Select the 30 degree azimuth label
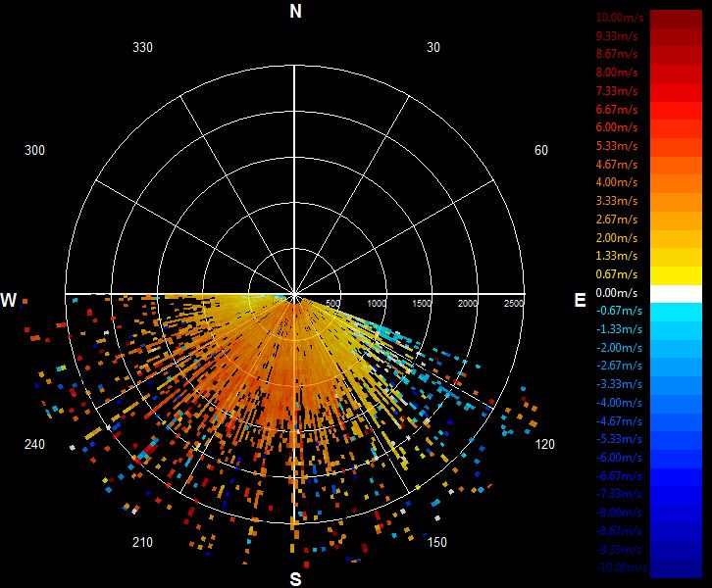 (433, 47)
